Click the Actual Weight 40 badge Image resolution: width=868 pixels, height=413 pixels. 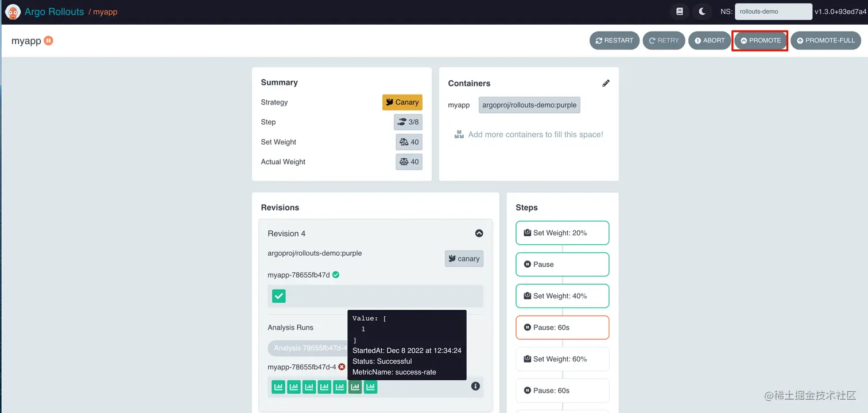409,162
